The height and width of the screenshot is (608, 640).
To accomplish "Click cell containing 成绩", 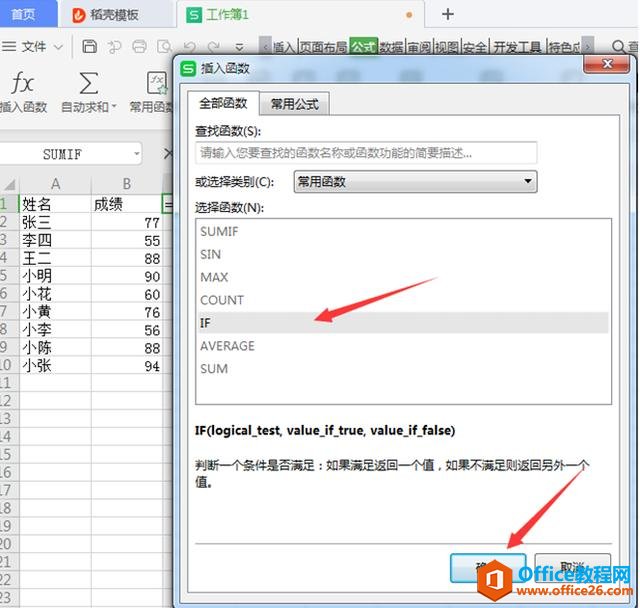I will 127,204.
